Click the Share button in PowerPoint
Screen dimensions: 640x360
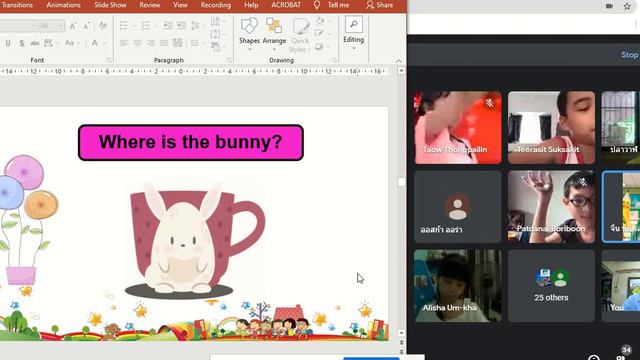379,5
